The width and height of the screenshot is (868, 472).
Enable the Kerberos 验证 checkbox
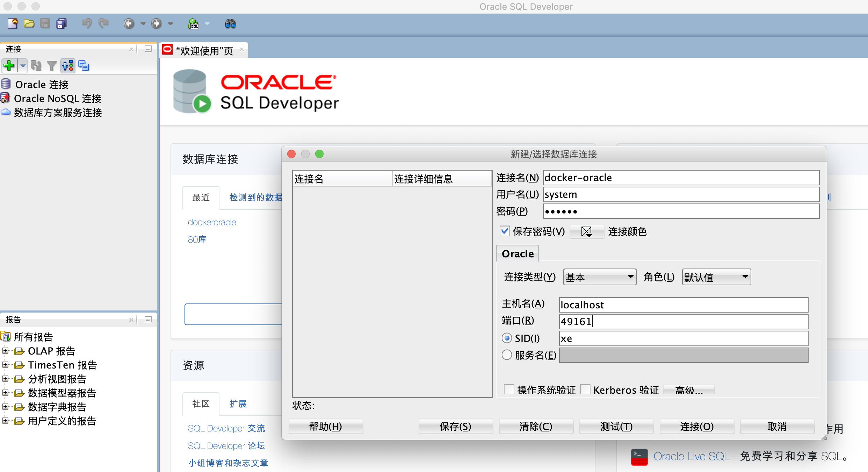586,389
